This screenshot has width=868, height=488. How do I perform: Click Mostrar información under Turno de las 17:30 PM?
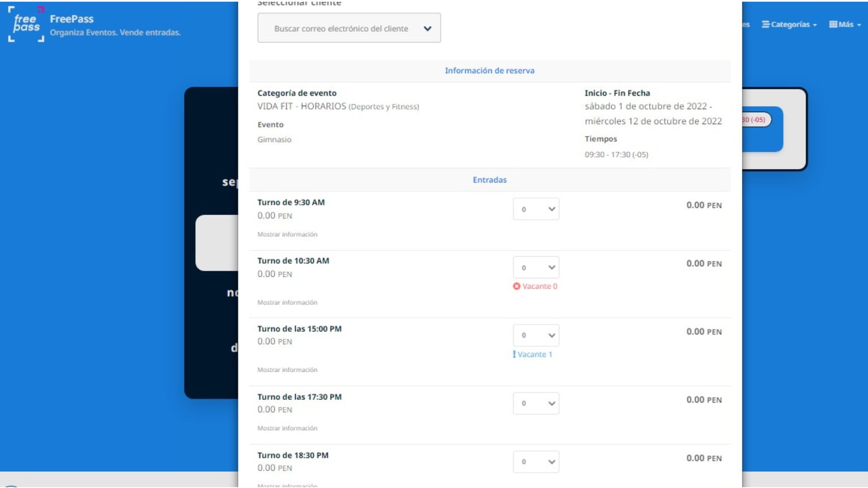[x=287, y=428]
